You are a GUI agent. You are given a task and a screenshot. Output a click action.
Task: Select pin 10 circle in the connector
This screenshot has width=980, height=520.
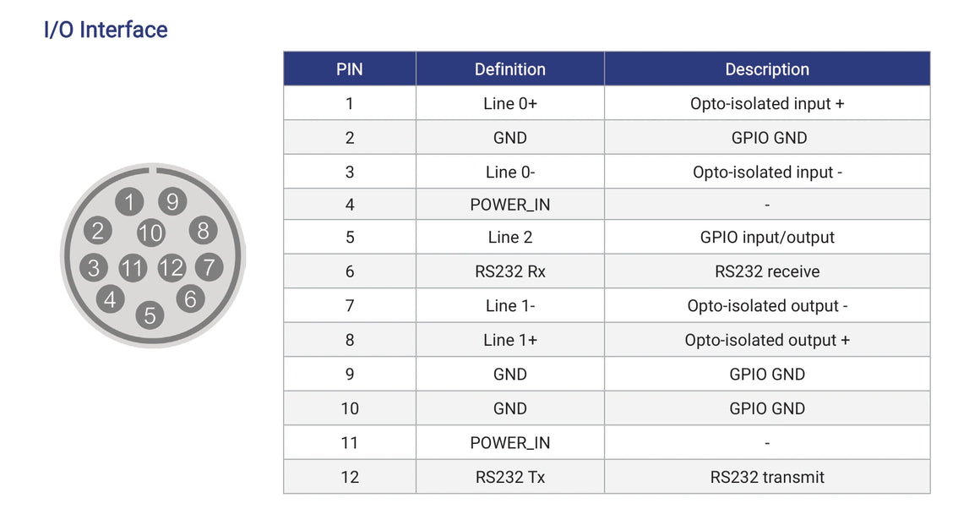tap(150, 233)
